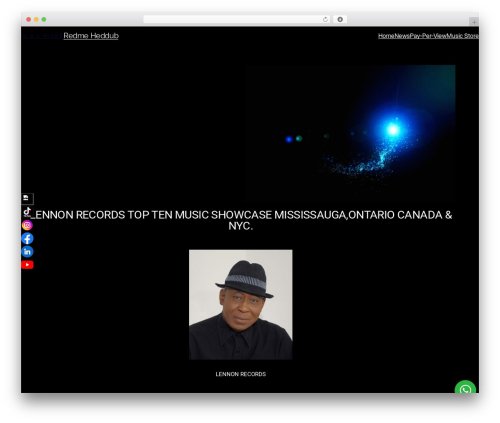The height and width of the screenshot is (423, 500).
Task: Click the yellow minimize window button
Action: (x=36, y=20)
